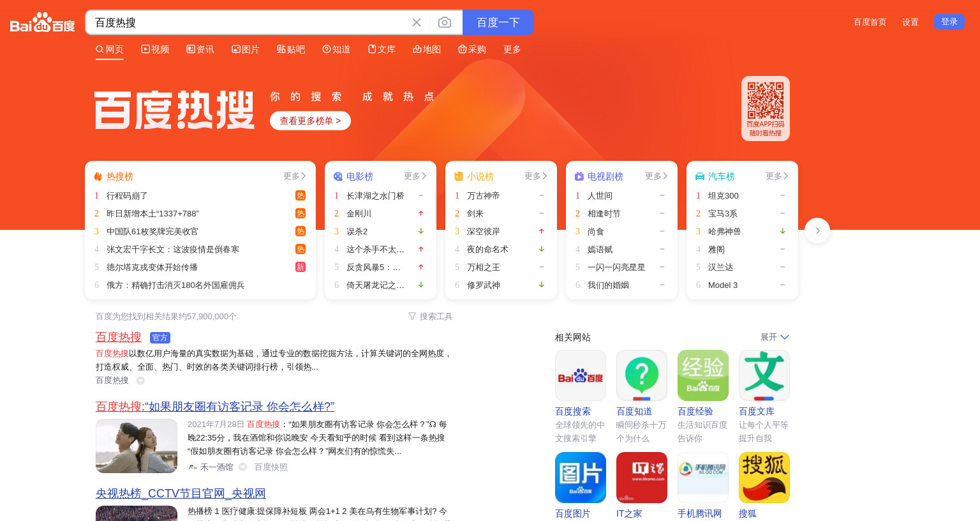Switch to the 视频 tab
The width and height of the screenshot is (980, 521).
tap(155, 49)
